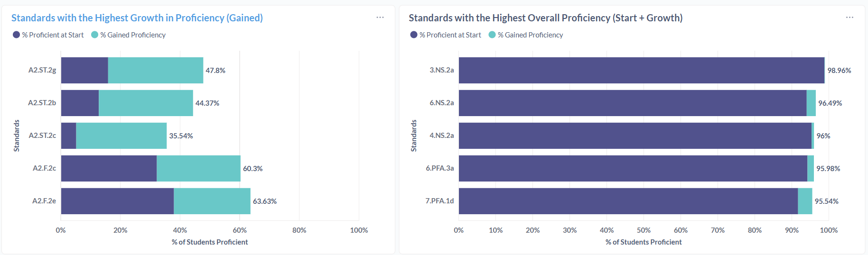Select the teal gained segment of A2.ST.2g bar

(155, 70)
